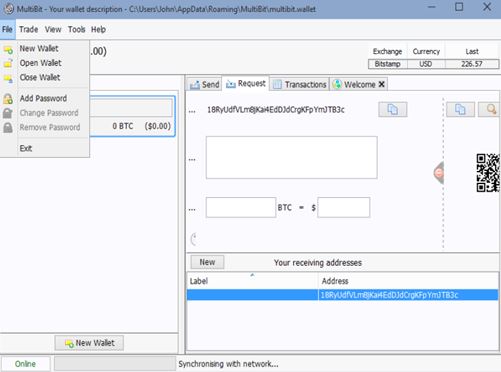Screen dimensions: 501x372
Task: Click the dollar amount field
Action: tap(344, 207)
